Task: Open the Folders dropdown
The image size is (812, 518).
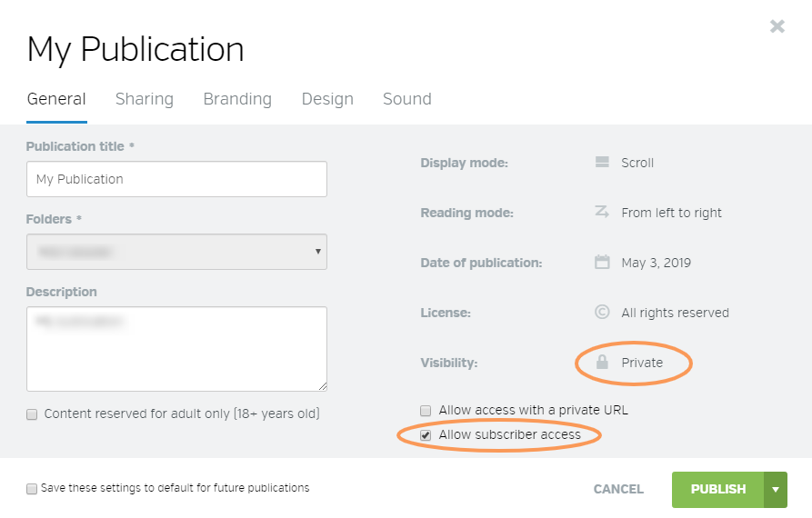Action: (176, 252)
